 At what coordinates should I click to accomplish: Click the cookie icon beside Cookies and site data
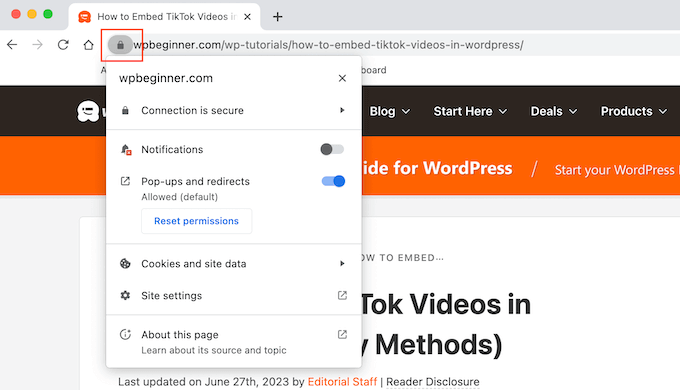tap(125, 263)
